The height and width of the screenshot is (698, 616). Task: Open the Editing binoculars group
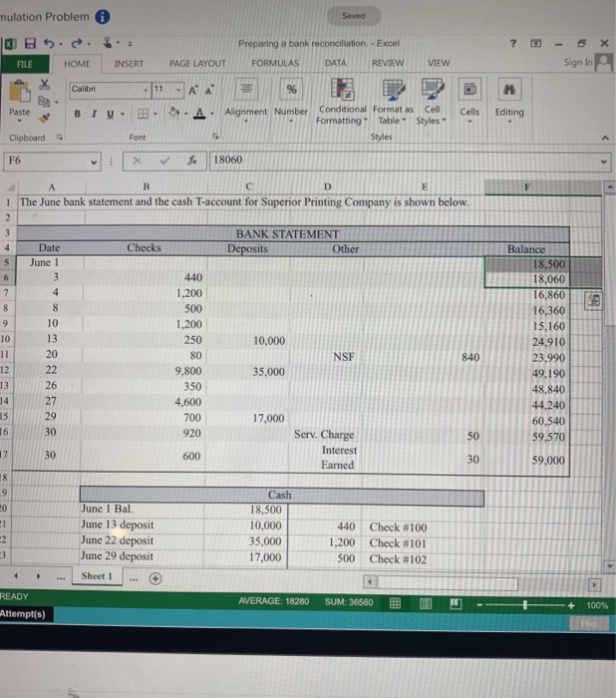coord(509,101)
